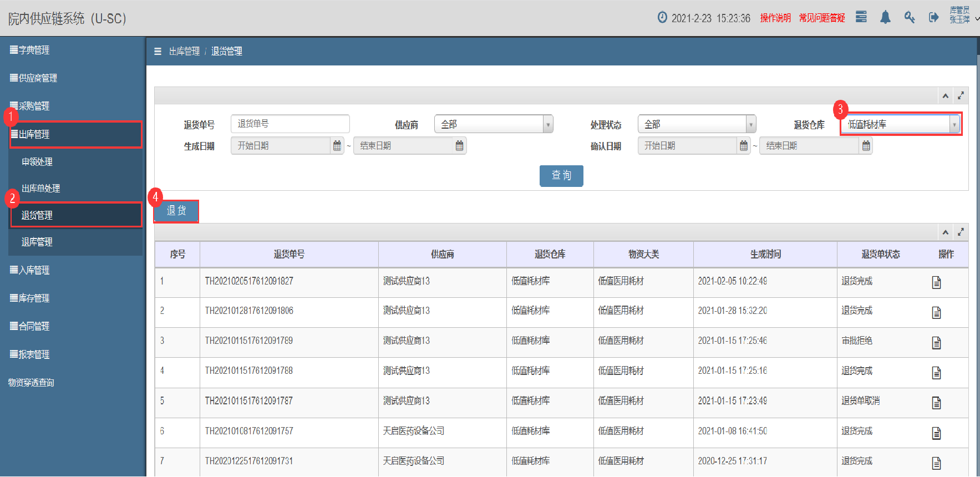View details of TH2021020517612091827

point(937,282)
